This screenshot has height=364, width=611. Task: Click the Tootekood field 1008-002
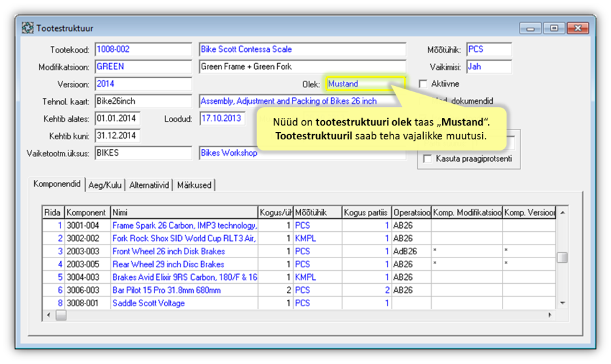tap(143, 49)
